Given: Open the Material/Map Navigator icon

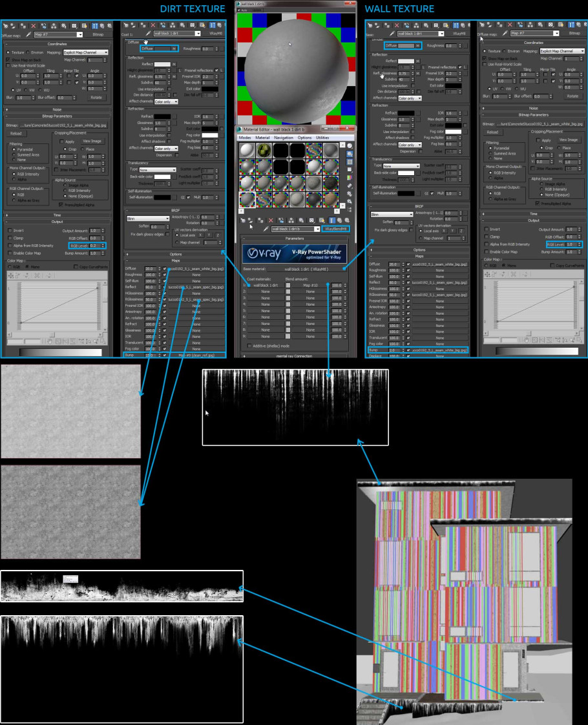Looking at the screenshot, I should 350,209.
